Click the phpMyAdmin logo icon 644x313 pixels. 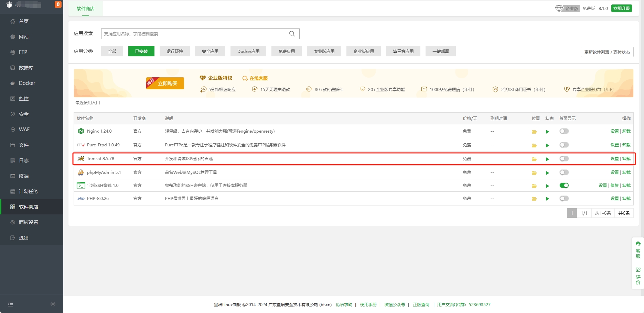[x=81, y=172]
